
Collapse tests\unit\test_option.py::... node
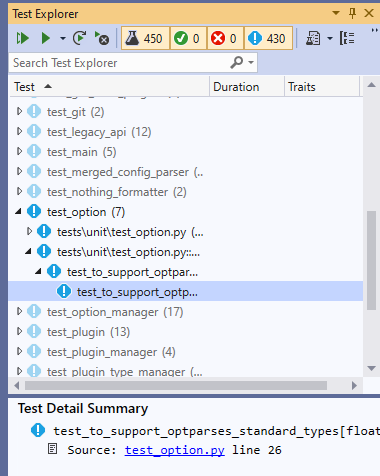tap(29, 251)
